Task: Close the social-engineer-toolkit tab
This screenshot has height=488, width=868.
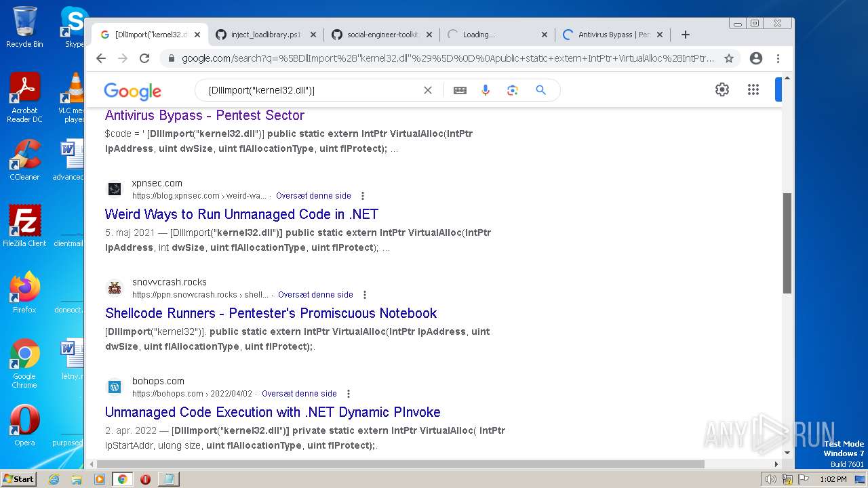Action: point(429,35)
